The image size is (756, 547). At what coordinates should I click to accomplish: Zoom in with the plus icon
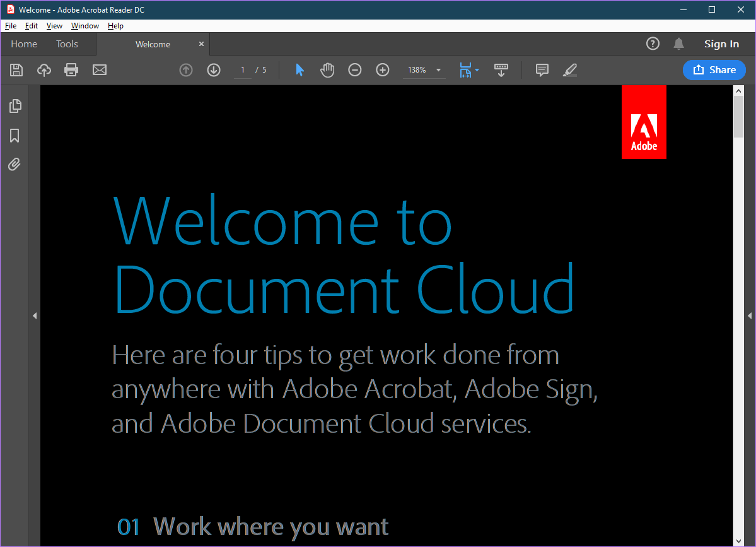coord(383,70)
